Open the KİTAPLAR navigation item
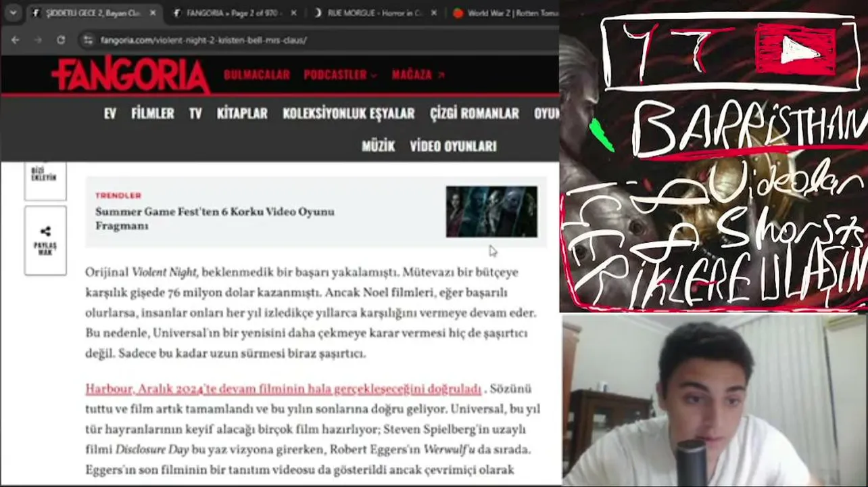 click(242, 114)
